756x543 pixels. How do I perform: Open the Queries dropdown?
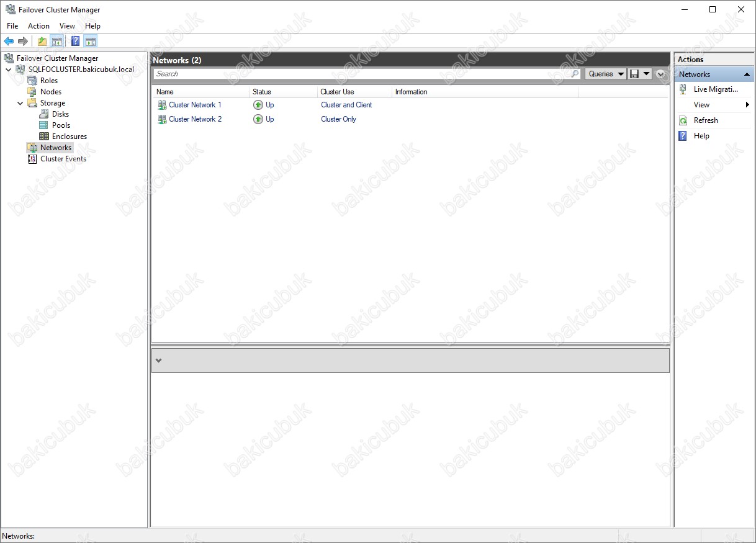[x=606, y=74]
